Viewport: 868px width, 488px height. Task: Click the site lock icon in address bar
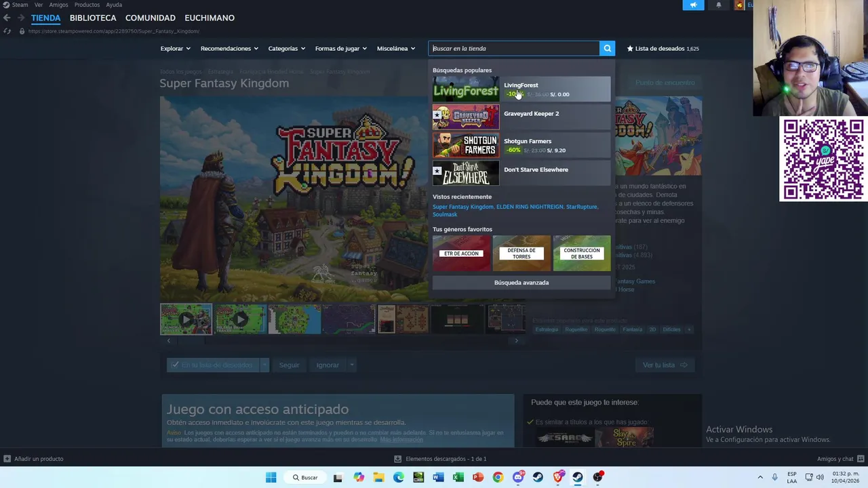22,31
